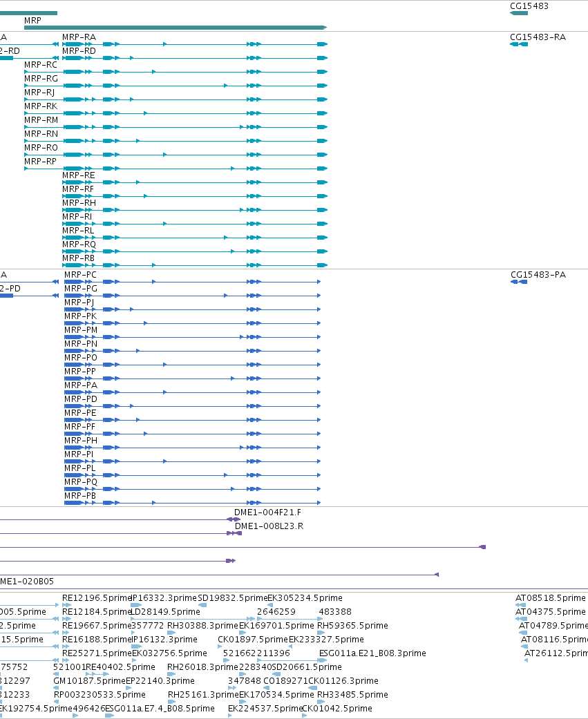Select the CG15483-PA protein label
The width and height of the screenshot is (588, 719).
pos(538,275)
